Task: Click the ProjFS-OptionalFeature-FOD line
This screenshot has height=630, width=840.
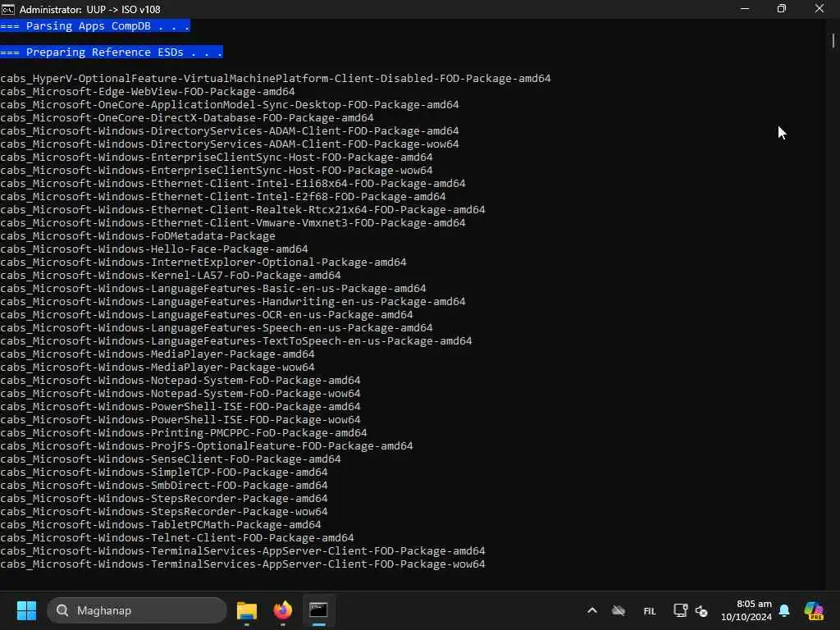Action: tap(207, 445)
